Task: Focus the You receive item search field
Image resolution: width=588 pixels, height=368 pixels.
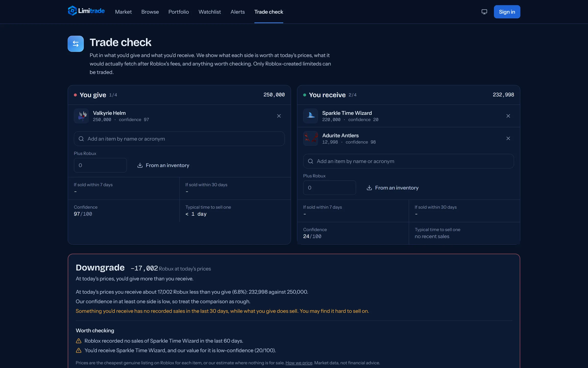Action: (408, 161)
